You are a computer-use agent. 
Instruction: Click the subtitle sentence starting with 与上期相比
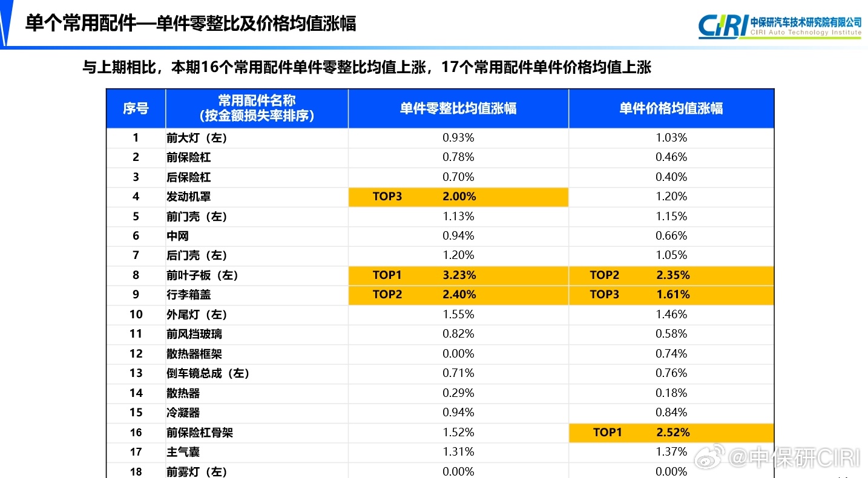point(367,67)
